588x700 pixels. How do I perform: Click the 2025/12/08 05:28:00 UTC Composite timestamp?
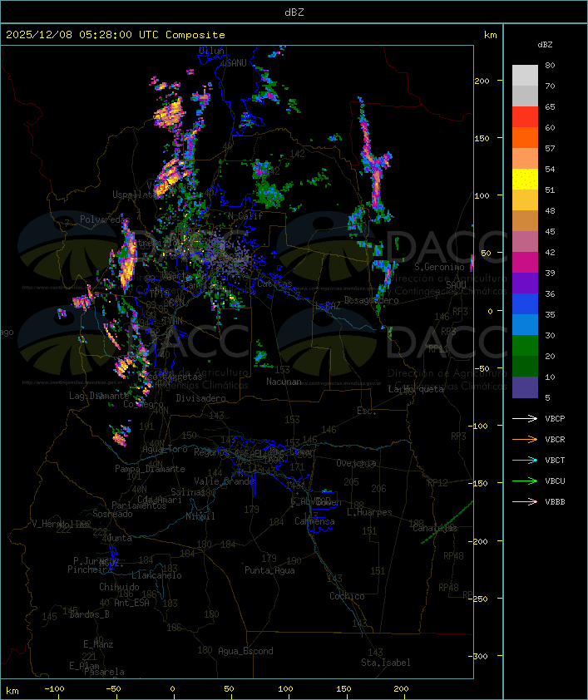116,34
